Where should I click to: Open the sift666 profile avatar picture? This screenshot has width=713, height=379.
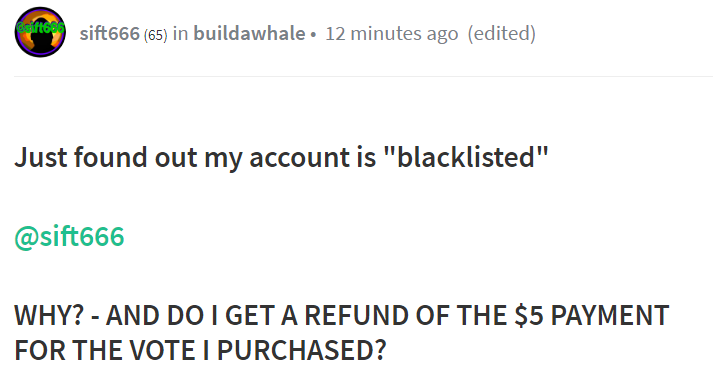(x=40, y=32)
